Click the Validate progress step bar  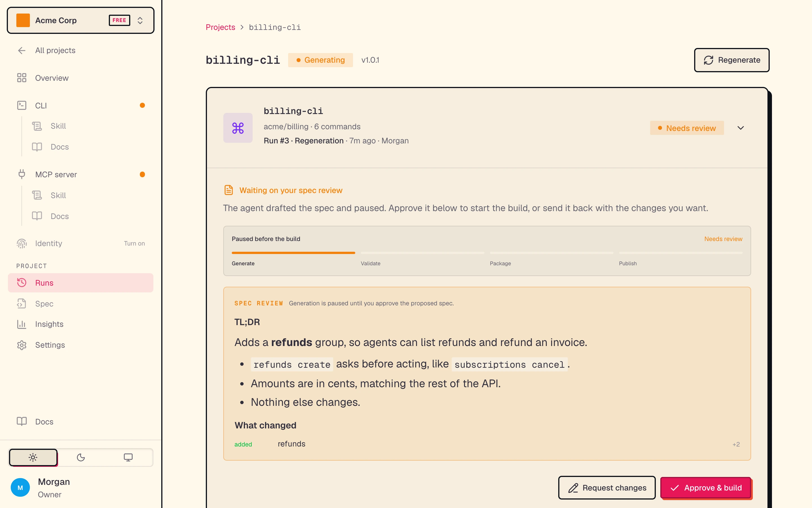pyautogui.click(x=422, y=253)
